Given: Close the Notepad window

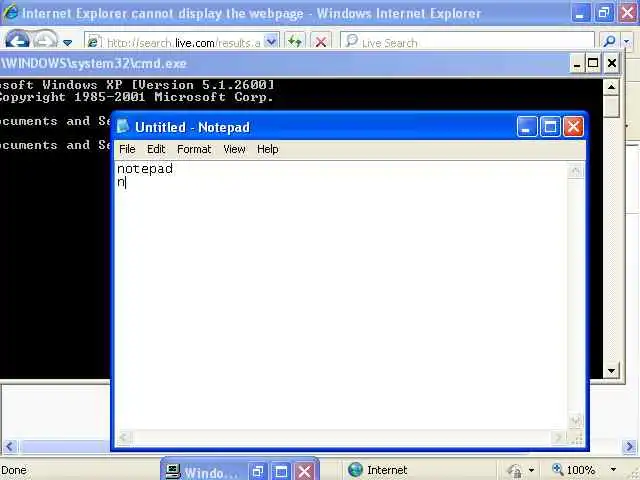Looking at the screenshot, I should (x=573, y=127).
